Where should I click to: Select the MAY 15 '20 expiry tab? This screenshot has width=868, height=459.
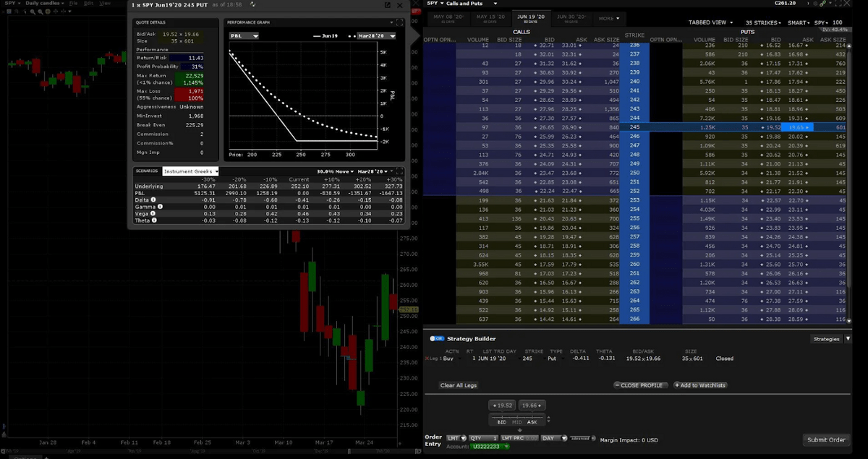(x=490, y=17)
